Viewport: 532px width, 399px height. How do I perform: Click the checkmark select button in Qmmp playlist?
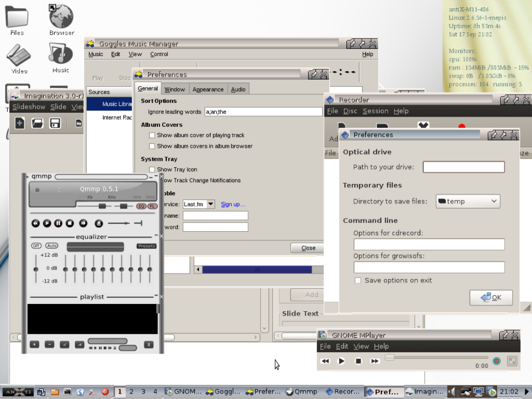pos(64,344)
